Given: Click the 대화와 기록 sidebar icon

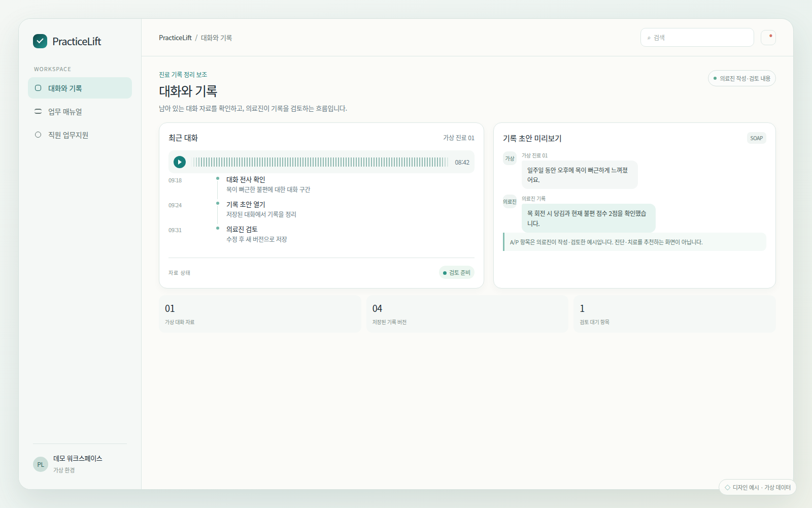Looking at the screenshot, I should tap(38, 88).
